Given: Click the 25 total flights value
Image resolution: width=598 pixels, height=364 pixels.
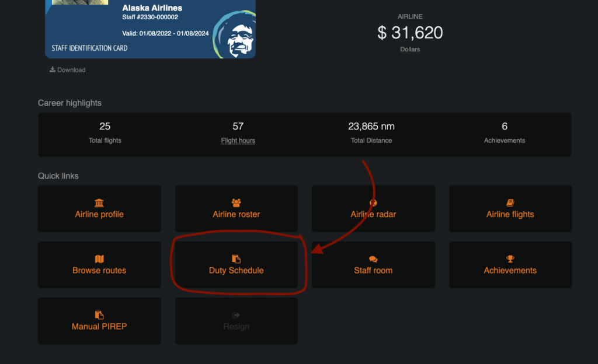Looking at the screenshot, I should tap(105, 126).
